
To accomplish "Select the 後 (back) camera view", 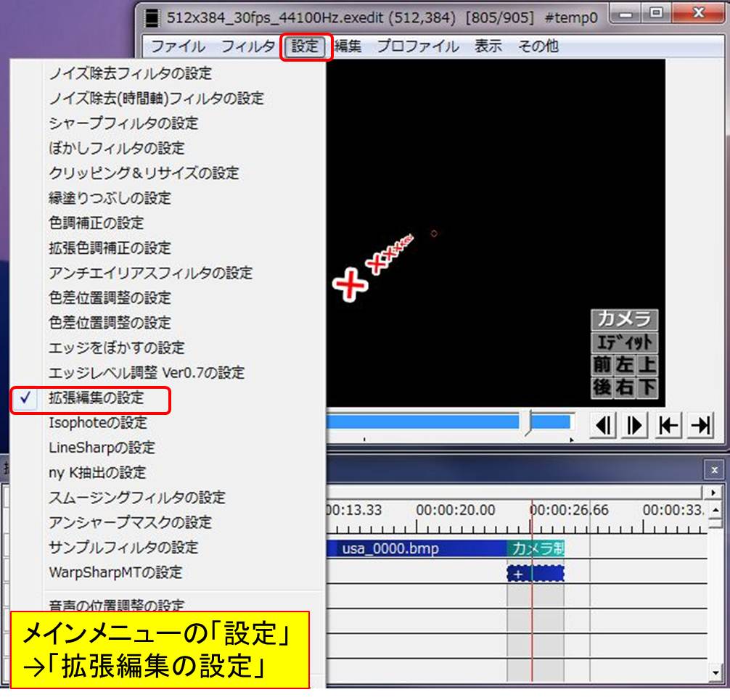I will coord(602,387).
